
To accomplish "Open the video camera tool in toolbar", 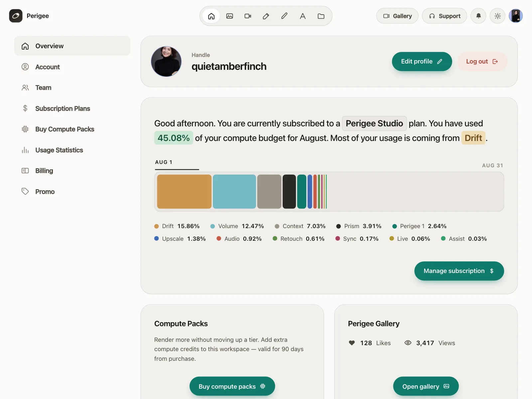I will coord(248,16).
